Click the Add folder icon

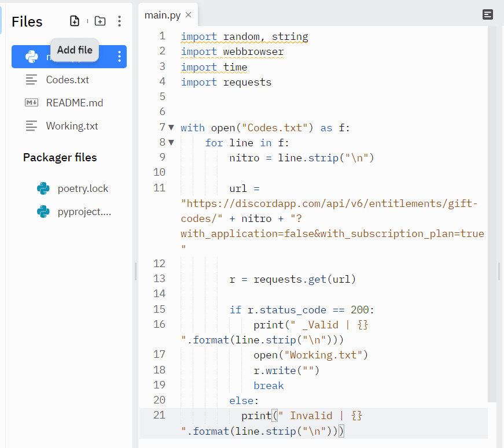(100, 21)
